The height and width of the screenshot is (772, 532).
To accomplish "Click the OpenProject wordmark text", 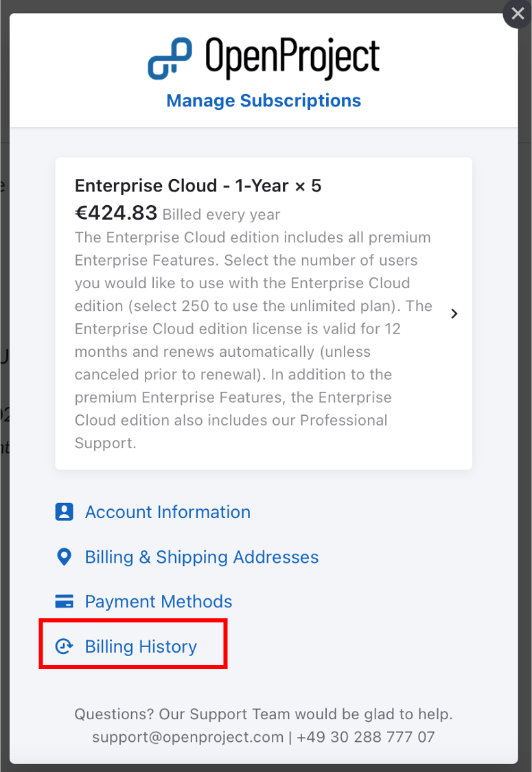I will (x=292, y=58).
